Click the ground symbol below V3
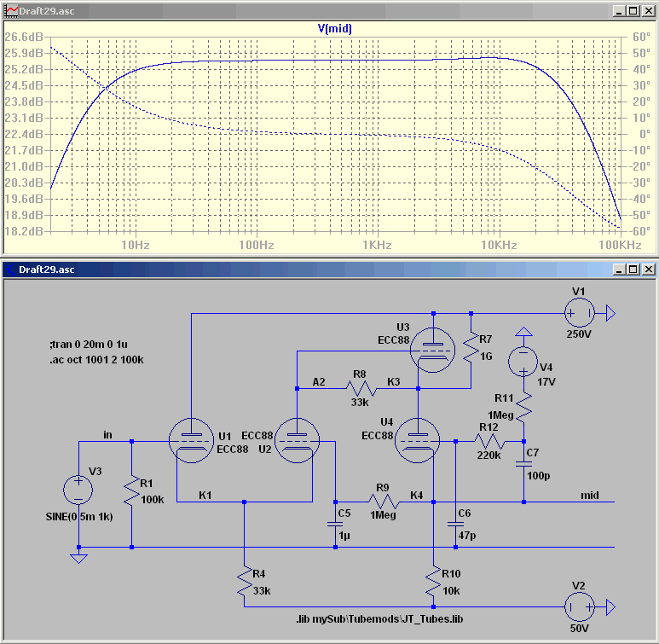The width and height of the screenshot is (659, 644). (x=78, y=558)
